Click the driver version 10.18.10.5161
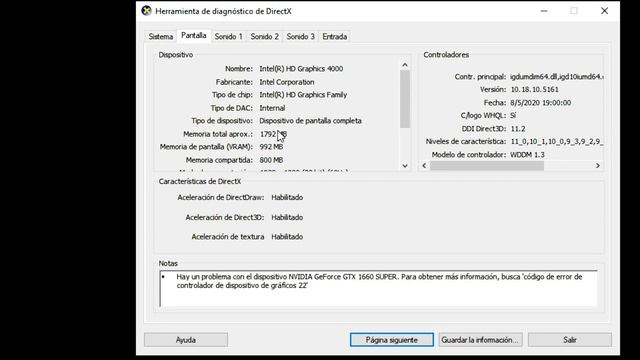The height and width of the screenshot is (360, 640). 534,89
